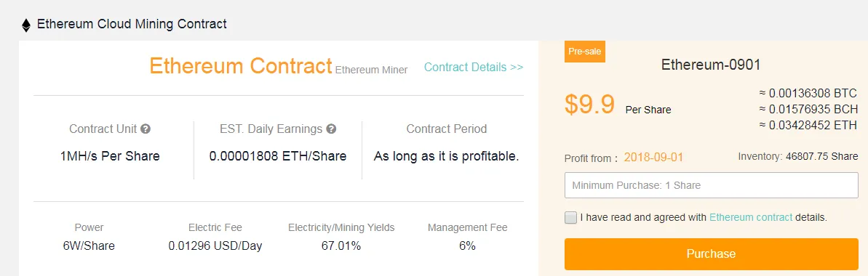Open the Ethereum contract link in agreement
The image size is (868, 276).
pyautogui.click(x=751, y=217)
